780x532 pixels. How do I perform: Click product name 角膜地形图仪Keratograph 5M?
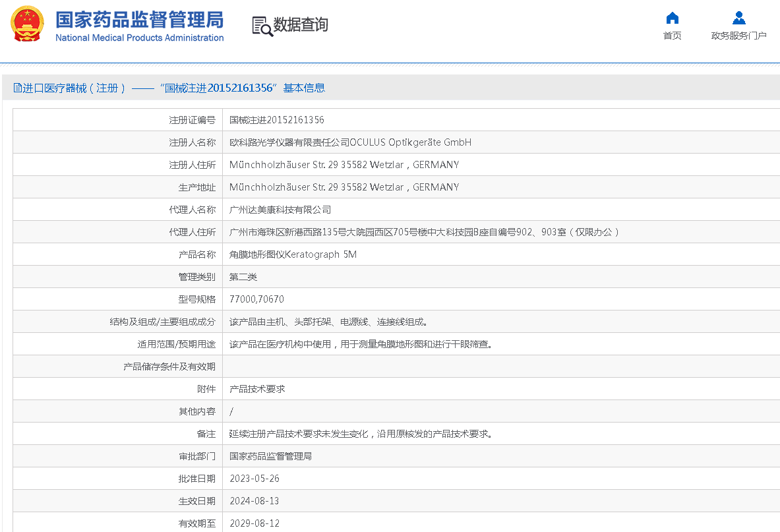293,254
